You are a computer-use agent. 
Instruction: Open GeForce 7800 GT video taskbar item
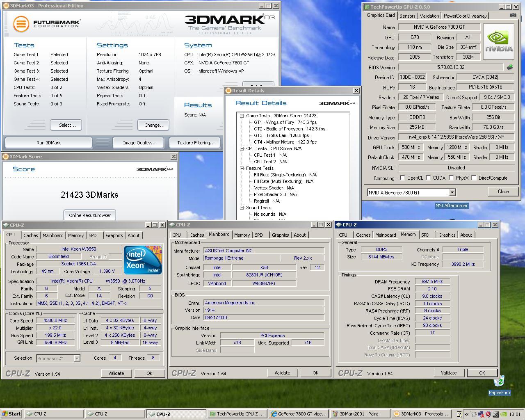tap(299, 414)
